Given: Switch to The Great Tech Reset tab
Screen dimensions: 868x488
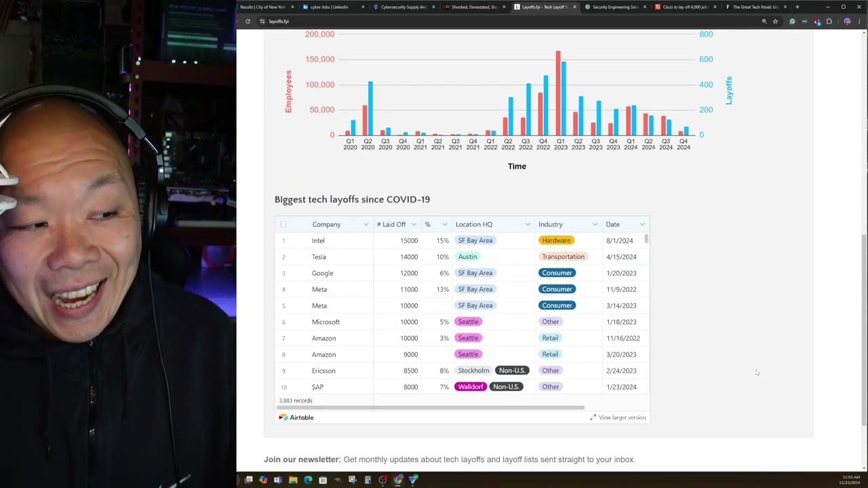Looking at the screenshot, I should [756, 7].
